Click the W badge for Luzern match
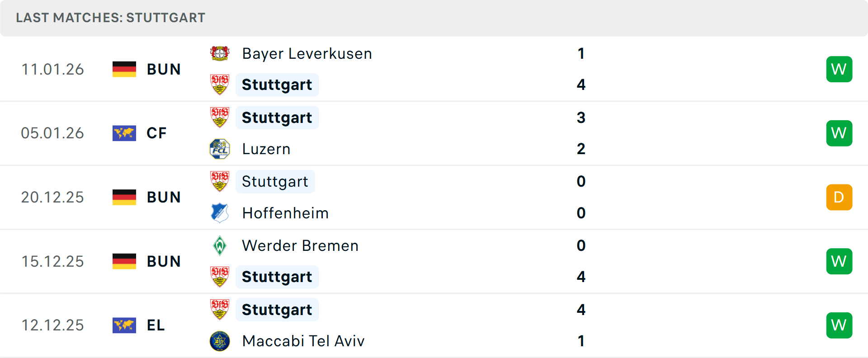The height and width of the screenshot is (358, 868). point(839,133)
